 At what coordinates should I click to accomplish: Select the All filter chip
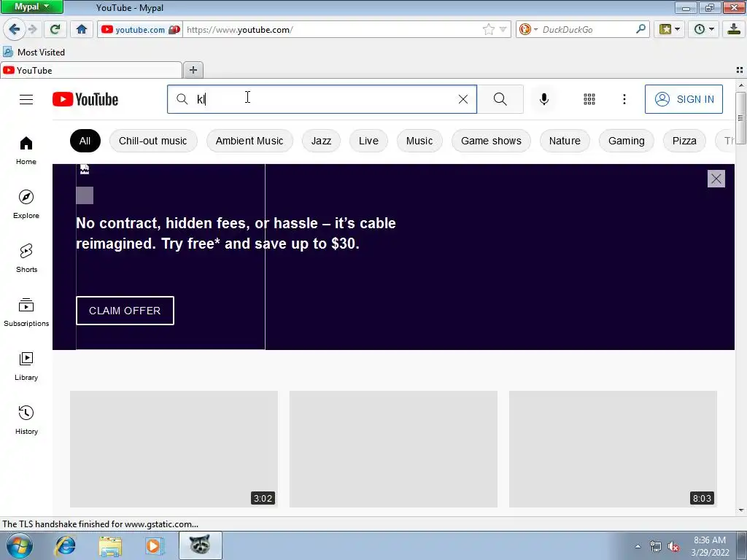click(85, 141)
